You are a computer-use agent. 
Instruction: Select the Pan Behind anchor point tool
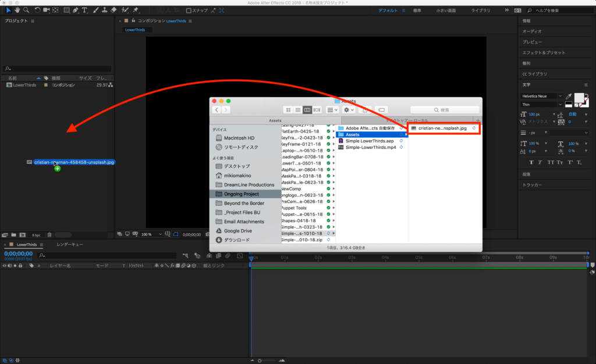pos(55,10)
